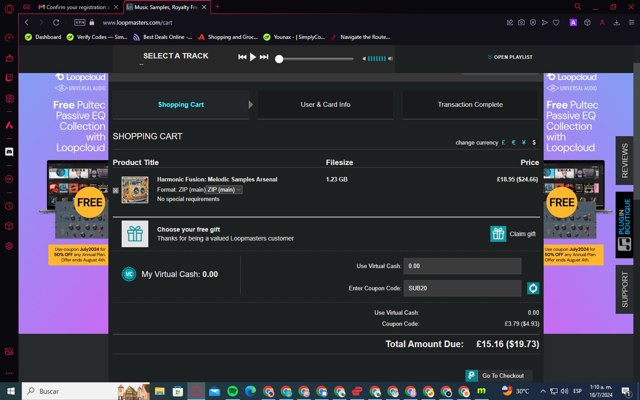Open the purple A extension icon
This screenshot has height=400, width=640.
[x=573, y=22]
